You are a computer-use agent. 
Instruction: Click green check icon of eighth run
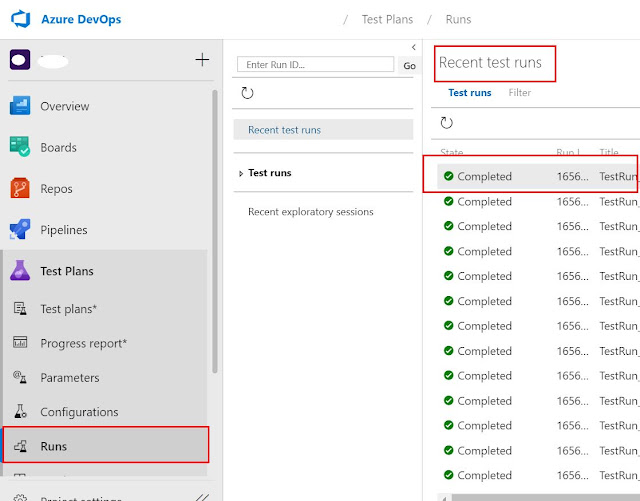pos(449,351)
